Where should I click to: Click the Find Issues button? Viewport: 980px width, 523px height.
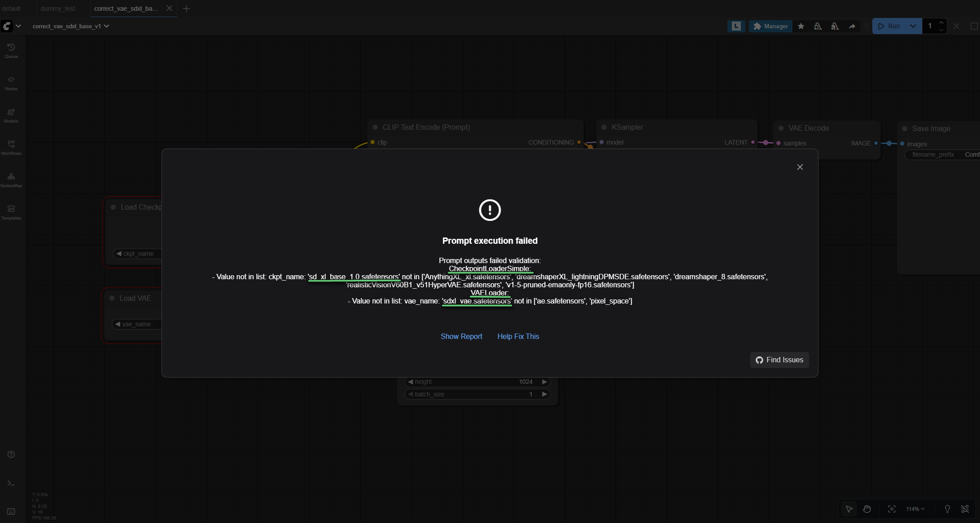click(779, 360)
